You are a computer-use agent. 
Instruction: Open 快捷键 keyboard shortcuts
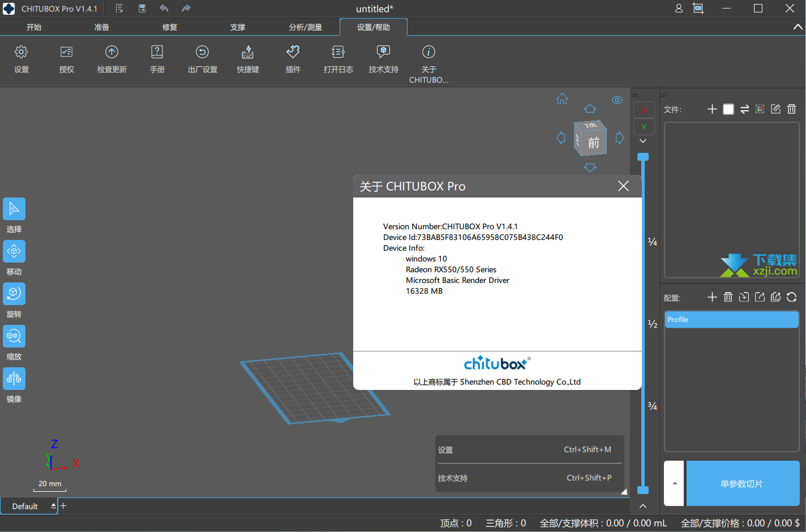click(247, 52)
